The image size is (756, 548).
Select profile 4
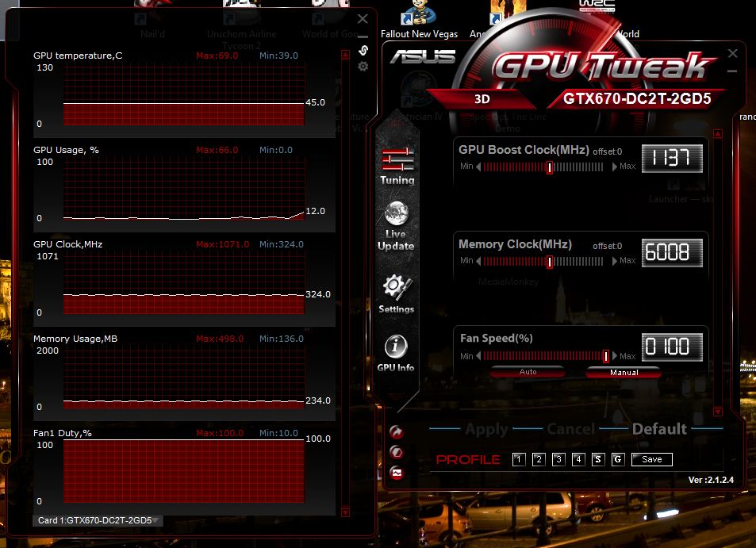tap(578, 459)
